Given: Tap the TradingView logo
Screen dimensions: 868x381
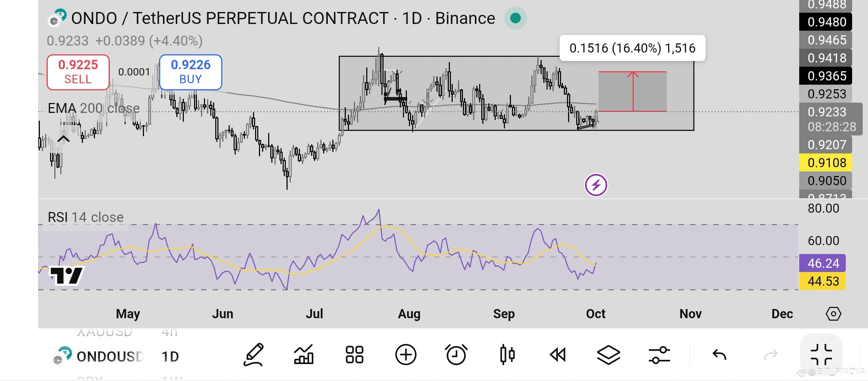Looking at the screenshot, I should point(66,275).
